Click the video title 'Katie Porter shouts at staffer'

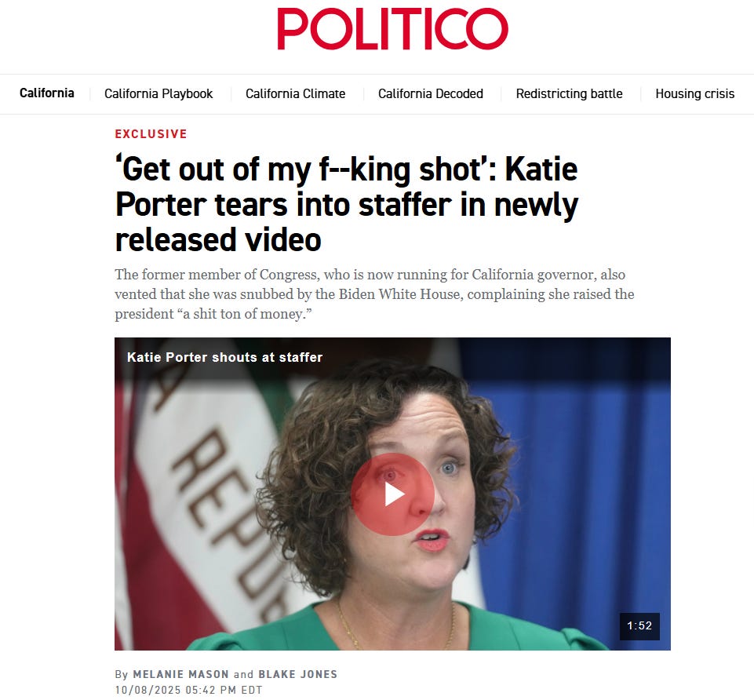click(x=224, y=357)
